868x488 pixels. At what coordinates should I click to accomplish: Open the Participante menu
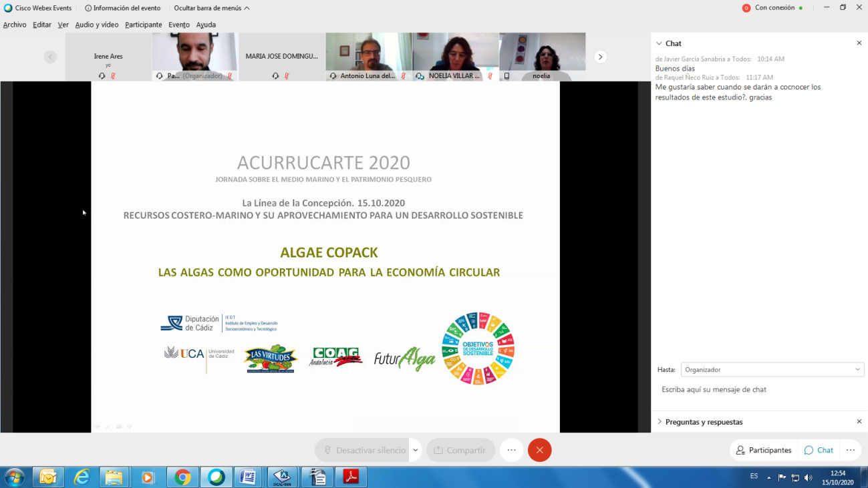pos(143,25)
